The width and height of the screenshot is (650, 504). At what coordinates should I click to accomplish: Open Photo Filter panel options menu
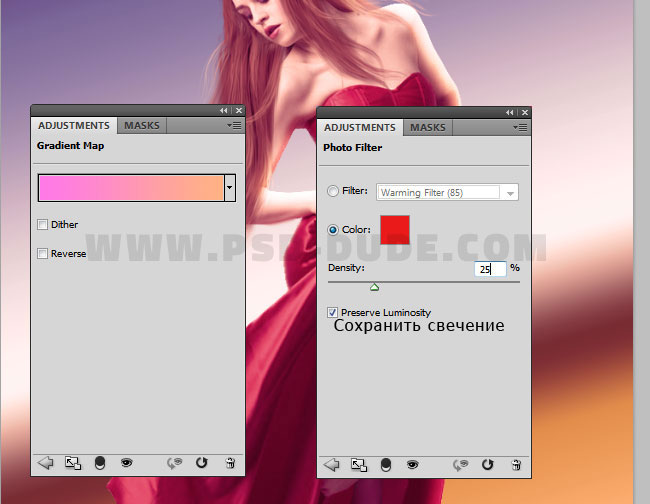(x=520, y=128)
